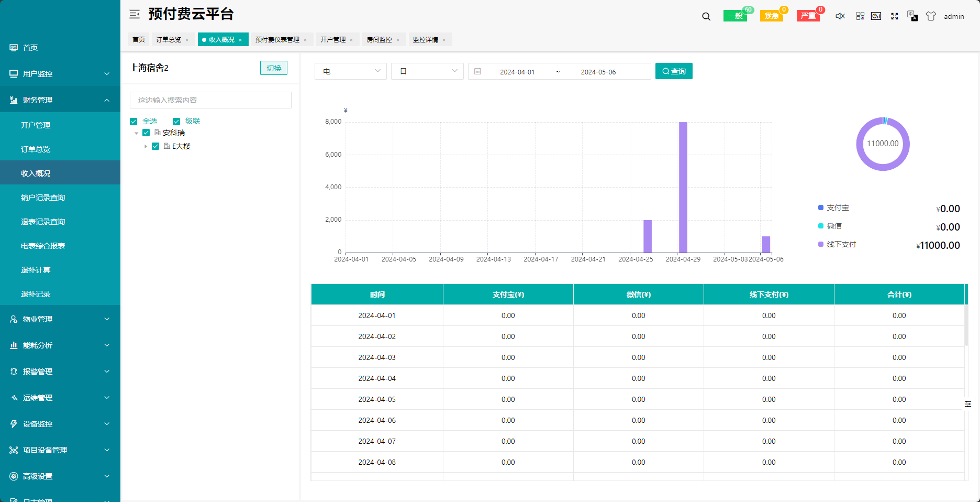The width and height of the screenshot is (980, 502).
Task: Open 订单总览 in the sidebar menu
Action: tap(36, 149)
